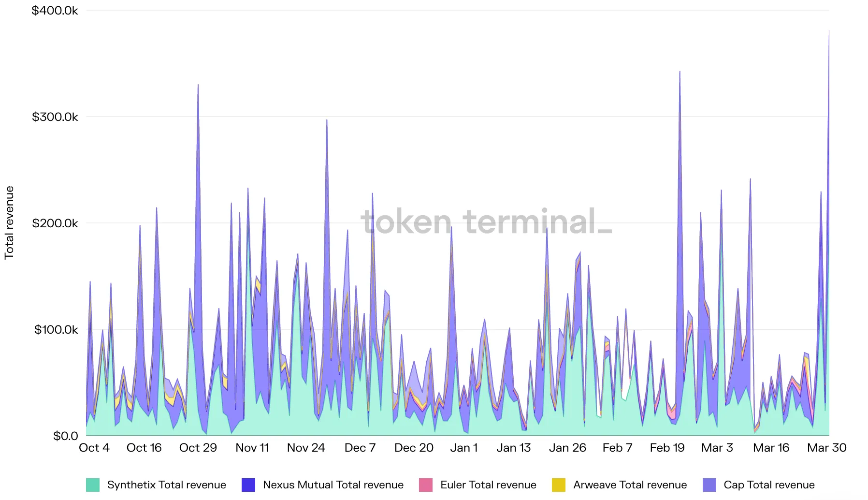Toggle the Synthetix Total revenue series label
868x500 pixels.
pos(166,485)
